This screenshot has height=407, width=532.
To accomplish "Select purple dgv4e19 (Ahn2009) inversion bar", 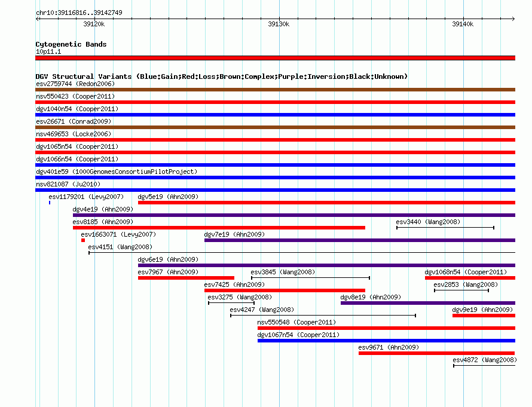I will (294, 215).
